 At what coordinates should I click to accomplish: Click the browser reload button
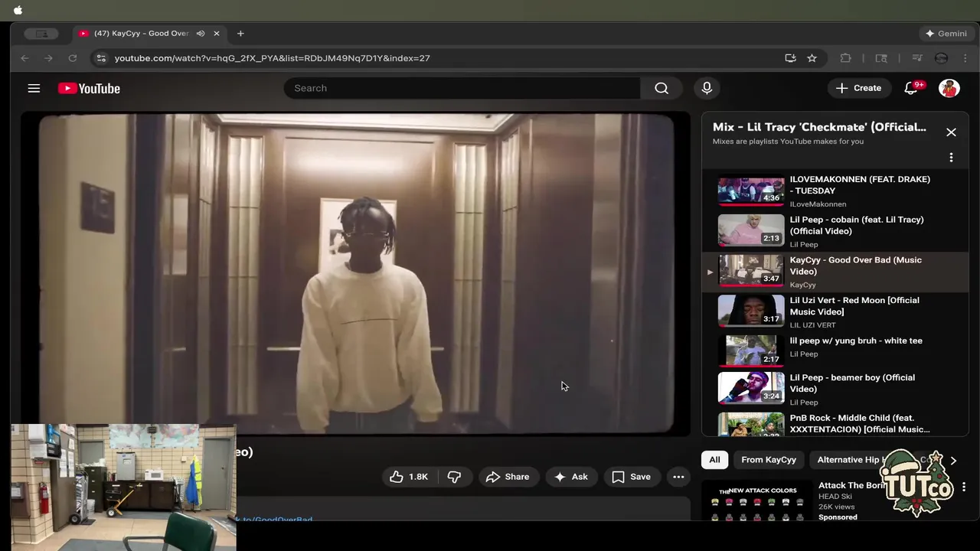(x=72, y=58)
